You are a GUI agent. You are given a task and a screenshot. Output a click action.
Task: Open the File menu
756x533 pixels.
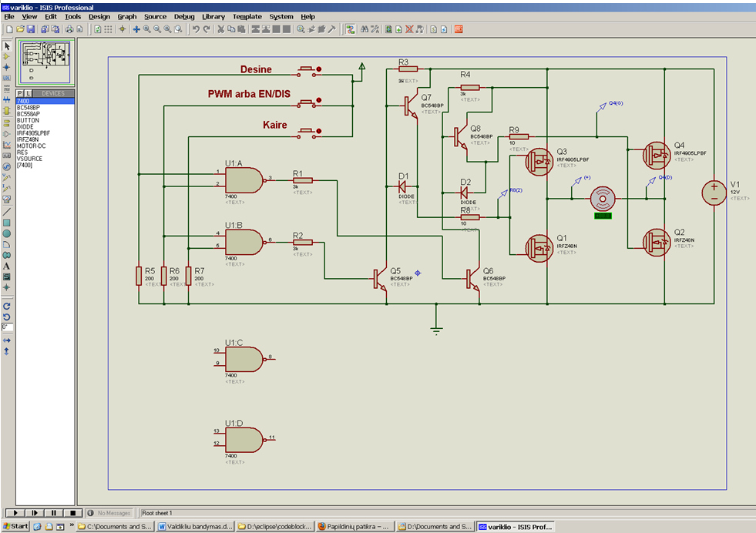pyautogui.click(x=9, y=17)
